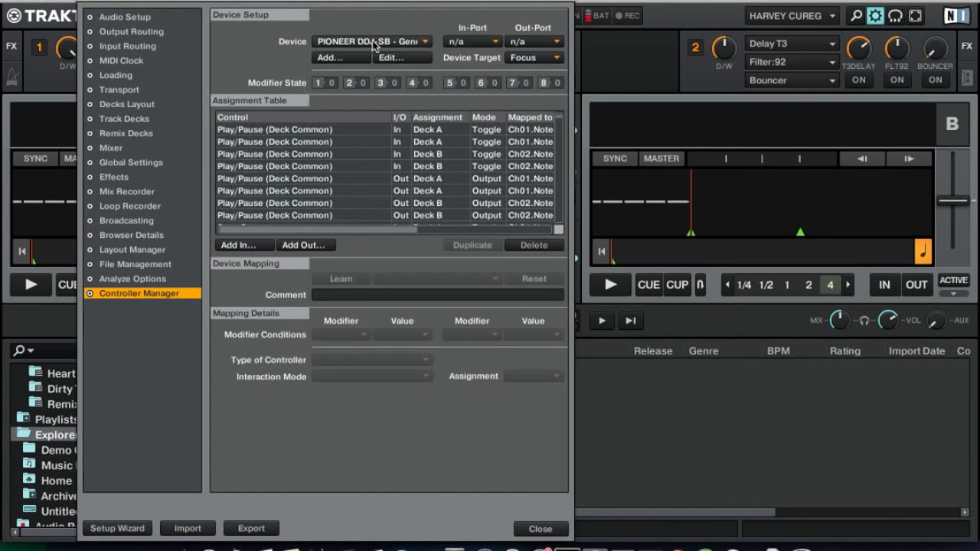The width and height of the screenshot is (980, 551).
Task: Jump to start on Deck A
Action: (x=22, y=251)
